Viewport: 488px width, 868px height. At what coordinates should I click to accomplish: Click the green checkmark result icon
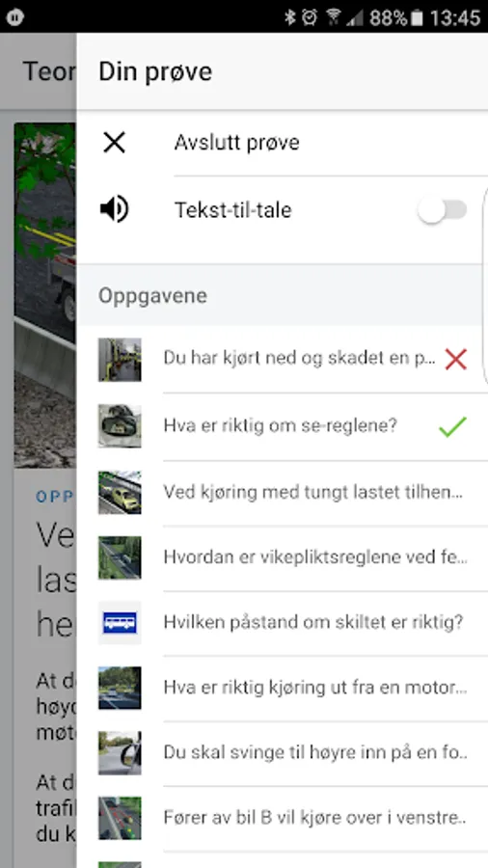(452, 426)
